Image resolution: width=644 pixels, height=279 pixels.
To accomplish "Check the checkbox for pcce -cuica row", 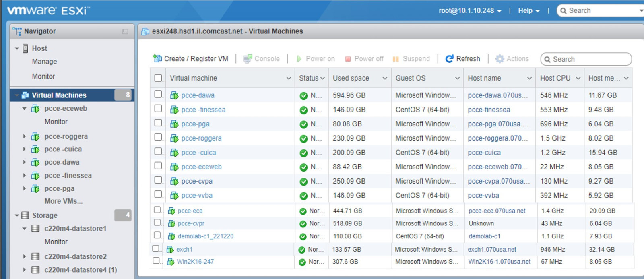I will [x=158, y=151].
